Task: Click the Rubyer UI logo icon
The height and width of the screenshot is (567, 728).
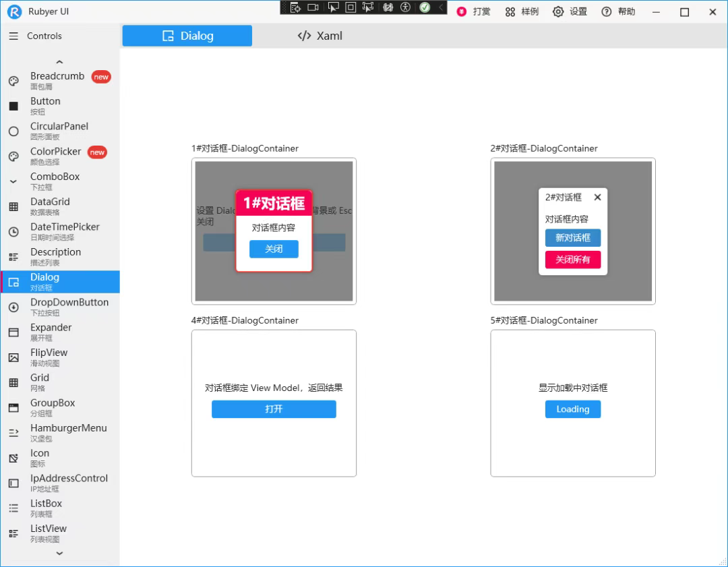Action: 14,11
